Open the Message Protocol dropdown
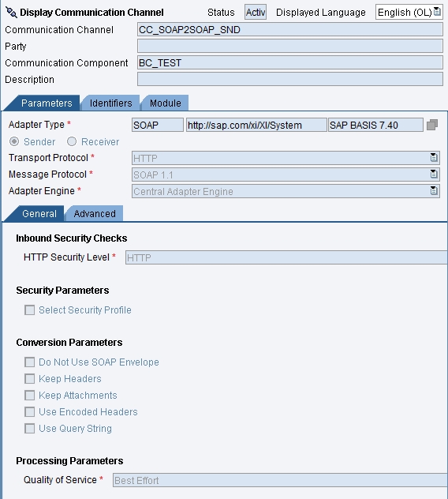 pyautogui.click(x=434, y=174)
